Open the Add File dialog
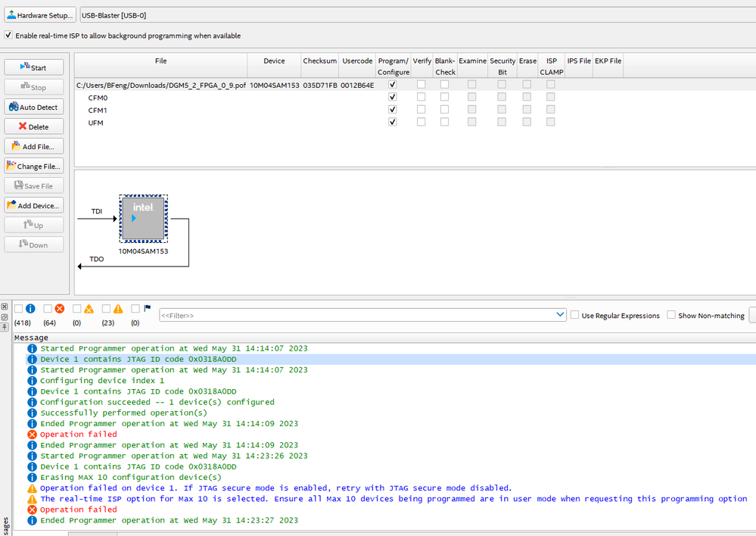The height and width of the screenshot is (536, 756). tap(33, 147)
